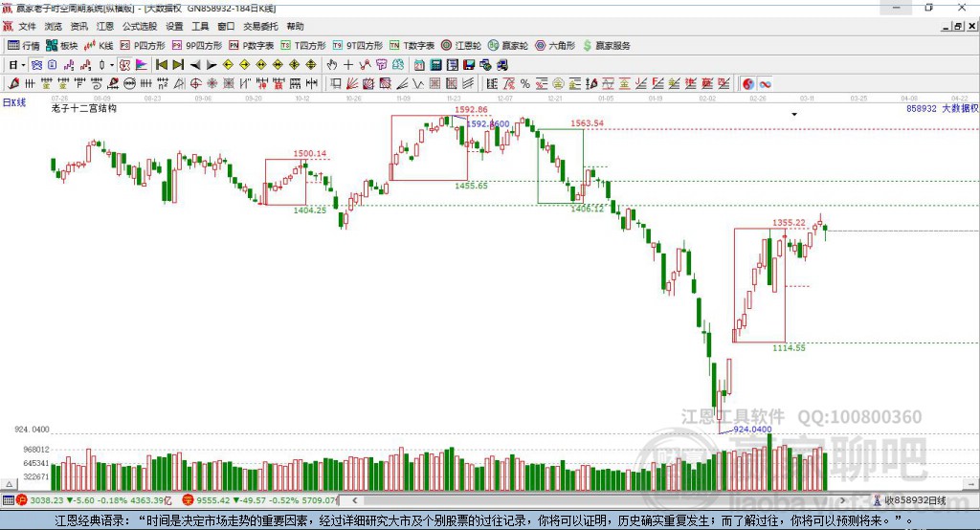Click the n² square tool icon

tap(163, 84)
